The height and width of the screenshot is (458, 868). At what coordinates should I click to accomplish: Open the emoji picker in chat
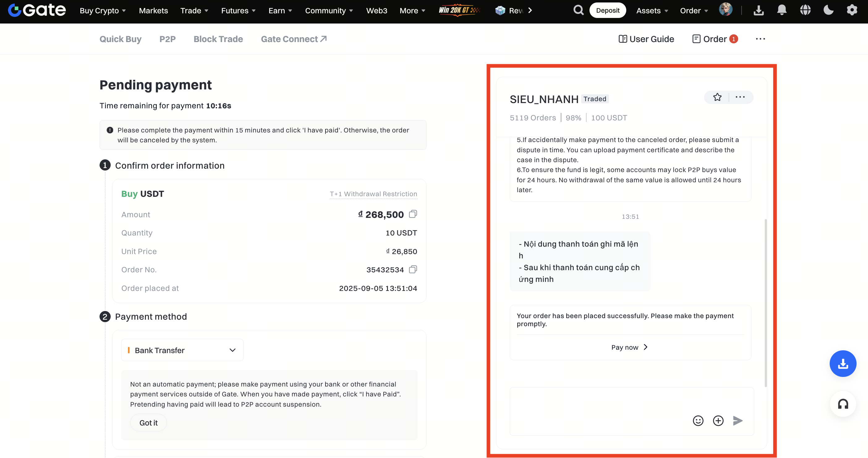click(x=698, y=421)
